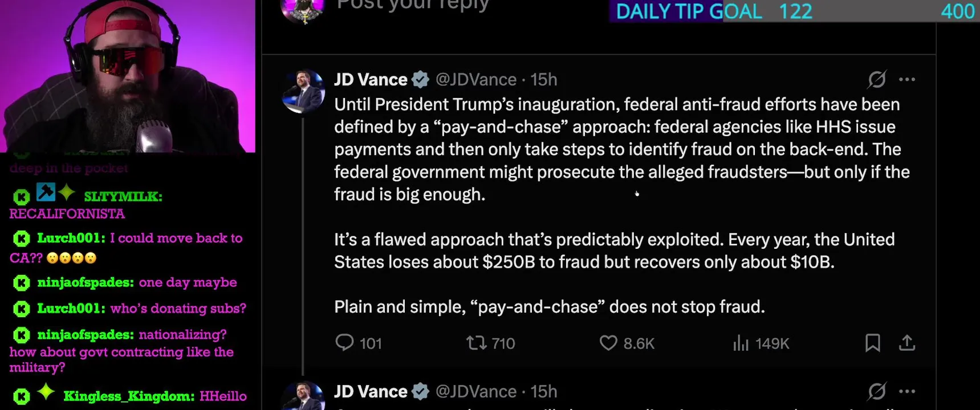Bookmark the first JD Vance tweet
Screen dimensions: 980x410
pyautogui.click(x=872, y=343)
